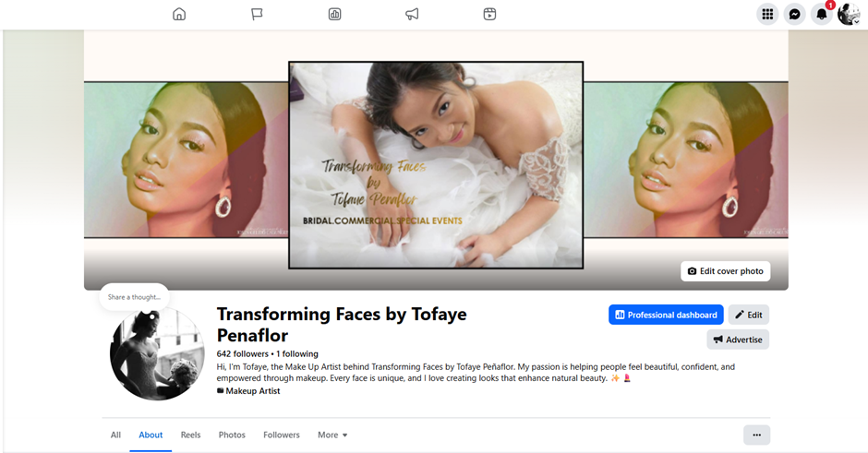Open the Reels icon in top bar
868x453 pixels.
[489, 14]
